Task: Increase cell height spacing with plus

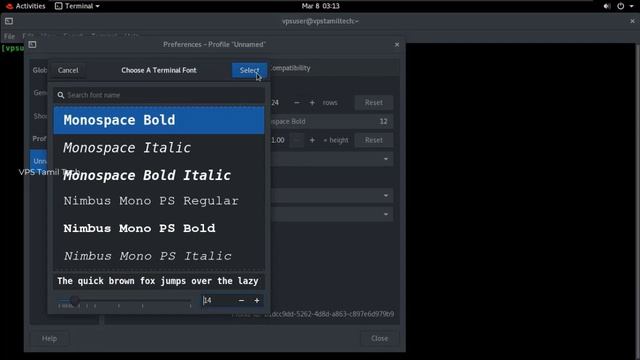Action: 312,140
